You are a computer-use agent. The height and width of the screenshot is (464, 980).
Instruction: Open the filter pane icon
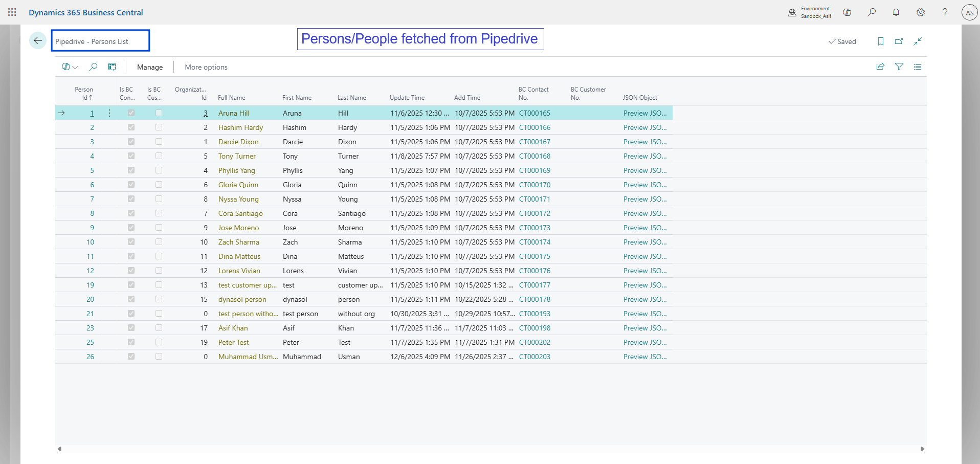coord(899,67)
